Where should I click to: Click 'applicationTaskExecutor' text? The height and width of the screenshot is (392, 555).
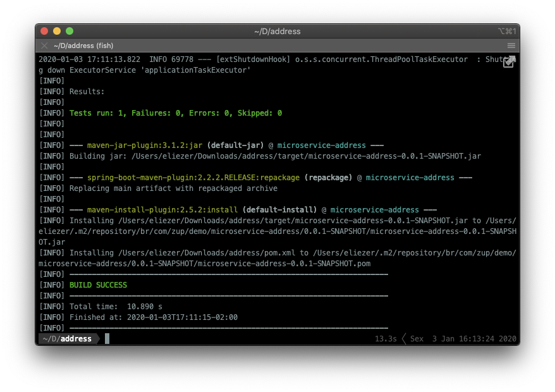195,70
